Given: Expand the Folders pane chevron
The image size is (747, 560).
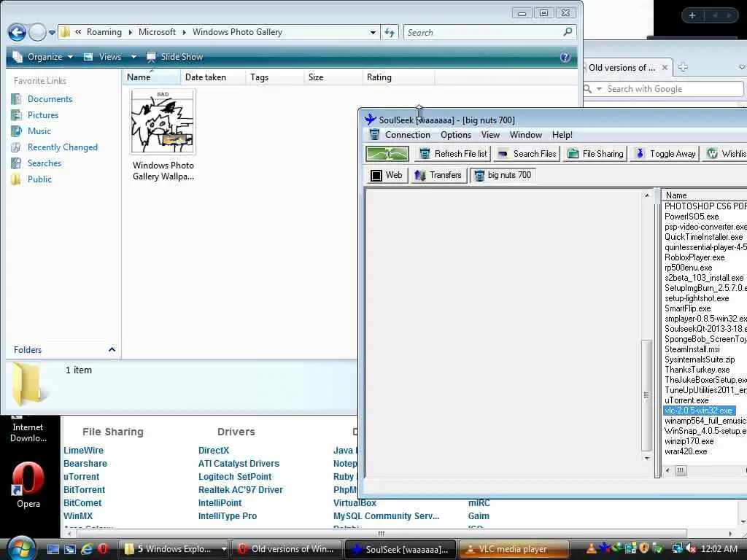Looking at the screenshot, I should (x=112, y=349).
